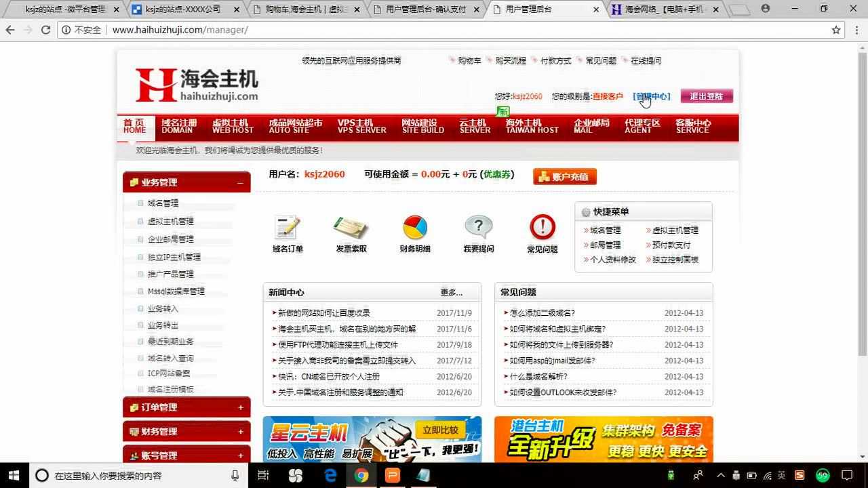This screenshot has width=868, height=488.
Task: Launch Edge browser from taskbar
Action: pyautogui.click(x=330, y=475)
